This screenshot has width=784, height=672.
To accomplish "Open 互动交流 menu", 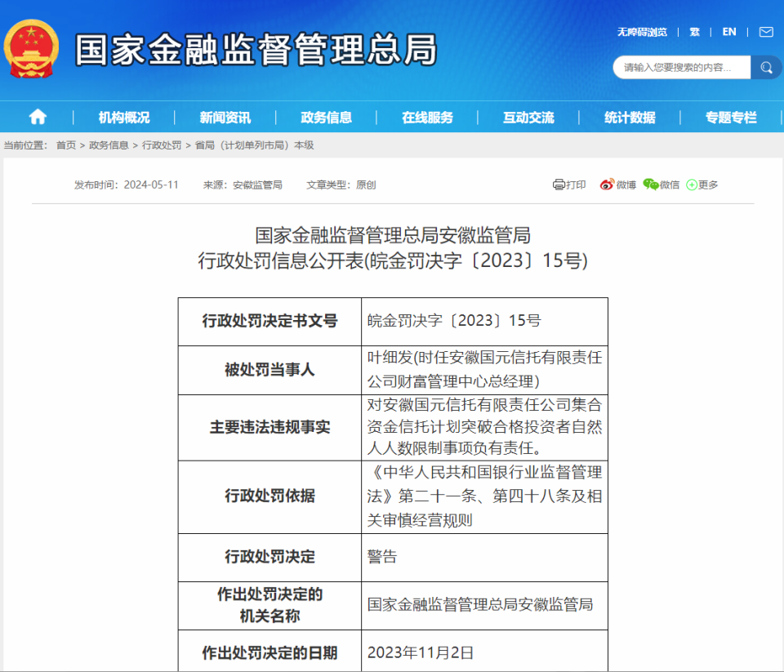I will click(x=528, y=118).
